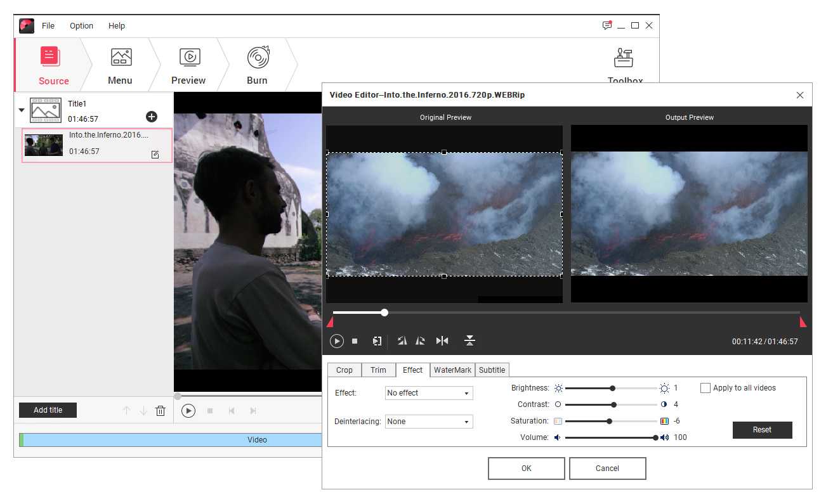This screenshot has width=833, height=504.
Task: Switch to the WaterMark tab
Action: click(452, 370)
